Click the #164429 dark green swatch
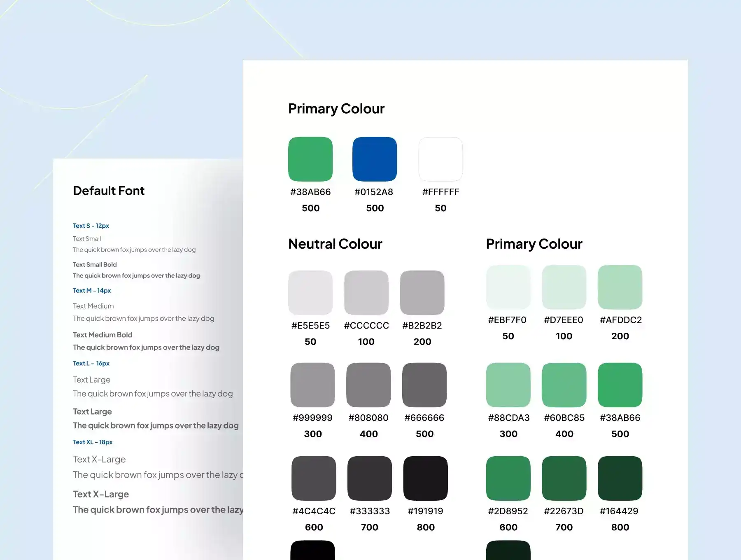The height and width of the screenshot is (560, 741). [620, 478]
